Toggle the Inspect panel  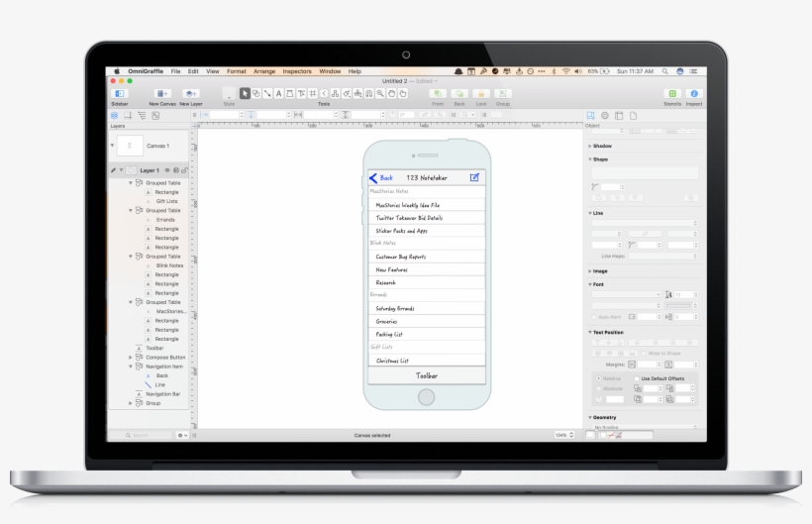coord(694,94)
